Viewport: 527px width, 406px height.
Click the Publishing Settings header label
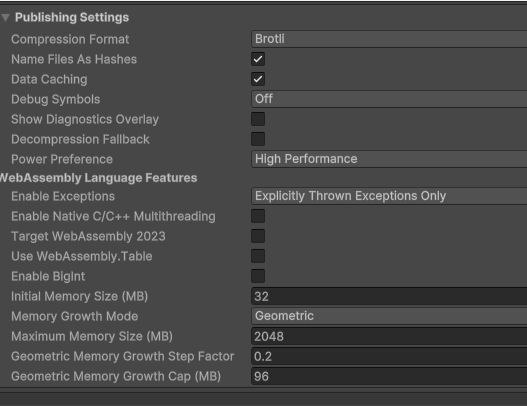click(x=72, y=17)
